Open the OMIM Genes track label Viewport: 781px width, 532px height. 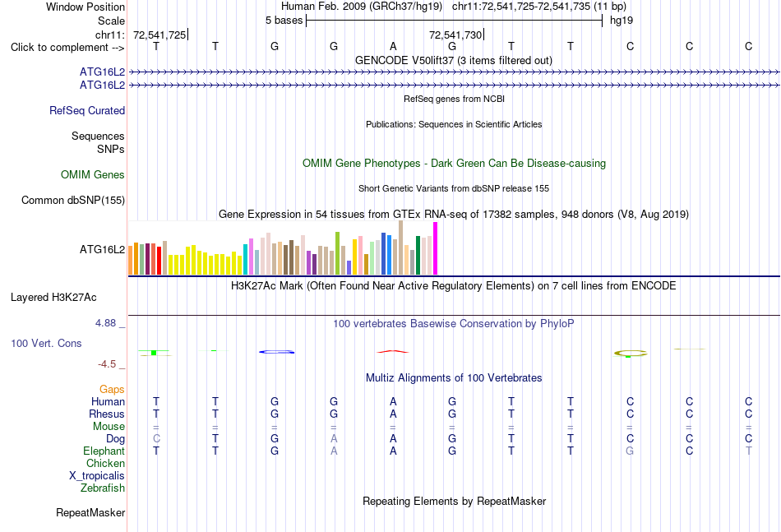click(x=93, y=175)
